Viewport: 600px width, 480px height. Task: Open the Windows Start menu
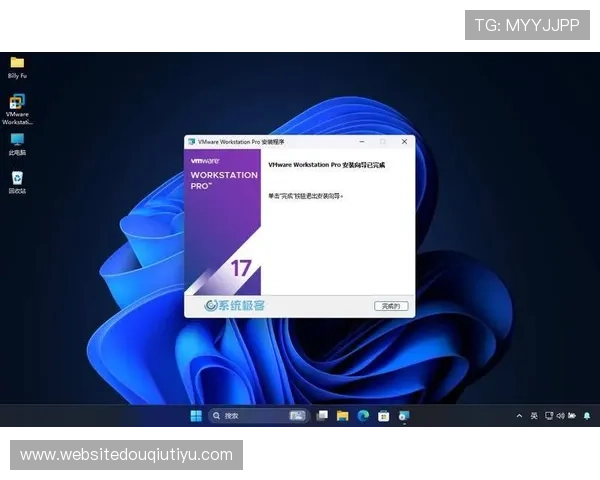[x=196, y=415]
